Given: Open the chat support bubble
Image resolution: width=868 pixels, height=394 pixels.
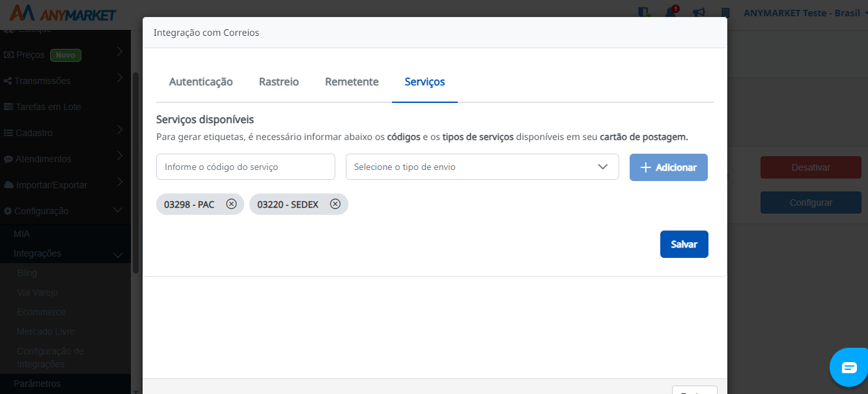Looking at the screenshot, I should pos(849,367).
